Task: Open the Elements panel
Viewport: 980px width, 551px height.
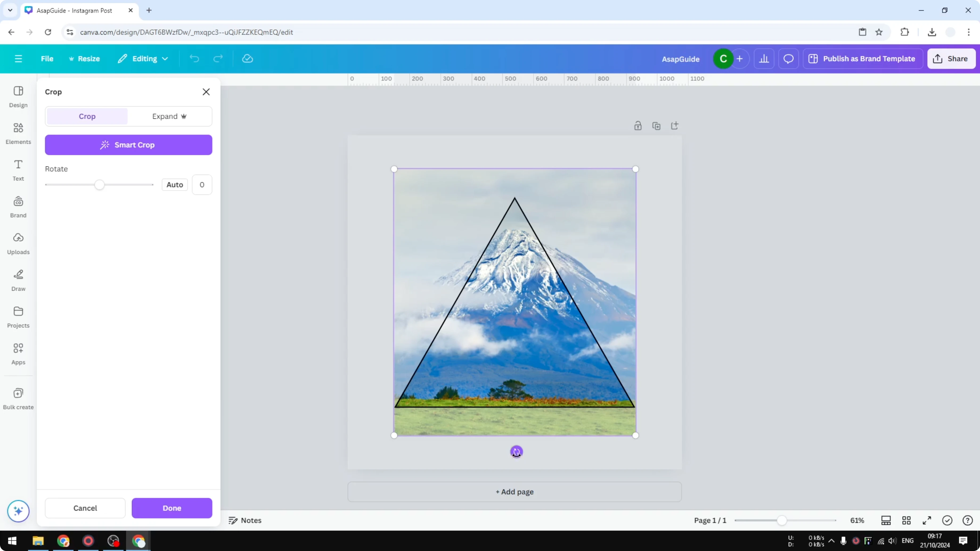Action: pyautogui.click(x=18, y=133)
